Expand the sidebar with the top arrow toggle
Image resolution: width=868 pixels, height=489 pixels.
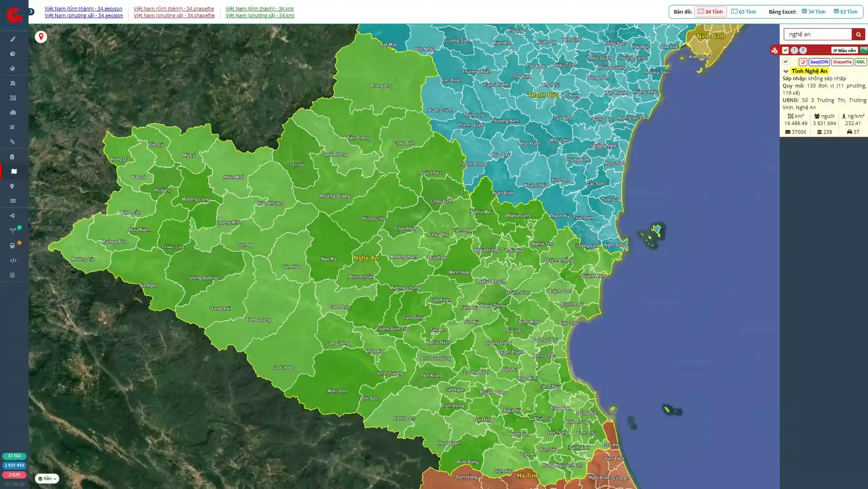31,11
